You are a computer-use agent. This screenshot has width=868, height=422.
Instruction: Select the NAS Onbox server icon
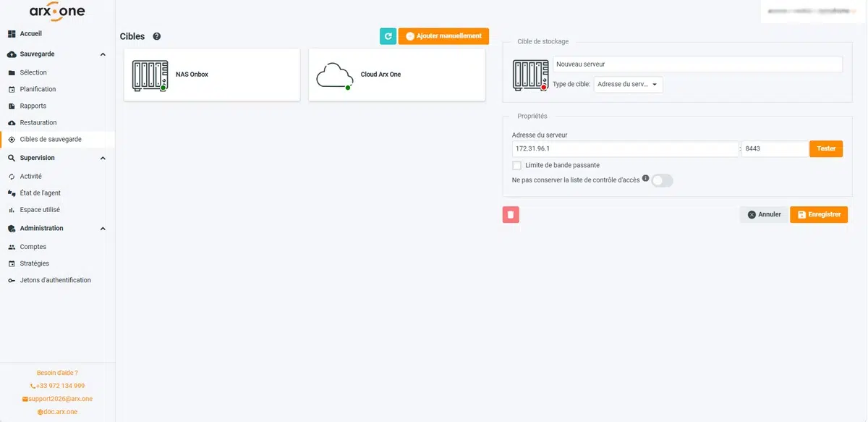click(x=150, y=75)
